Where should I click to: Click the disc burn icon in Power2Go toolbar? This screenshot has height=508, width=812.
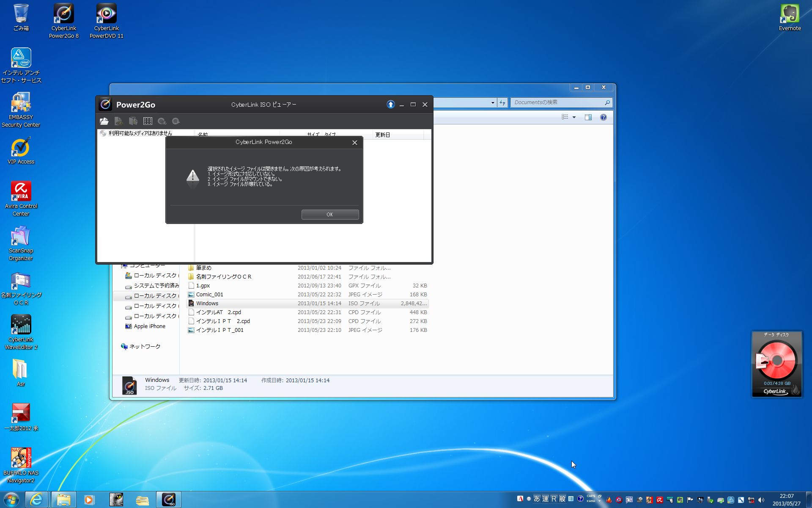click(162, 121)
